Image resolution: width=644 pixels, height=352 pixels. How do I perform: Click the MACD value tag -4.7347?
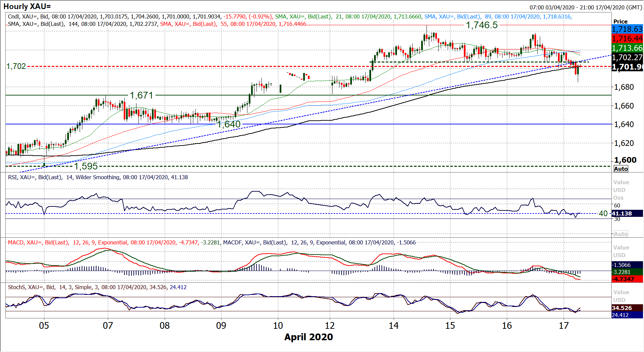627,279
